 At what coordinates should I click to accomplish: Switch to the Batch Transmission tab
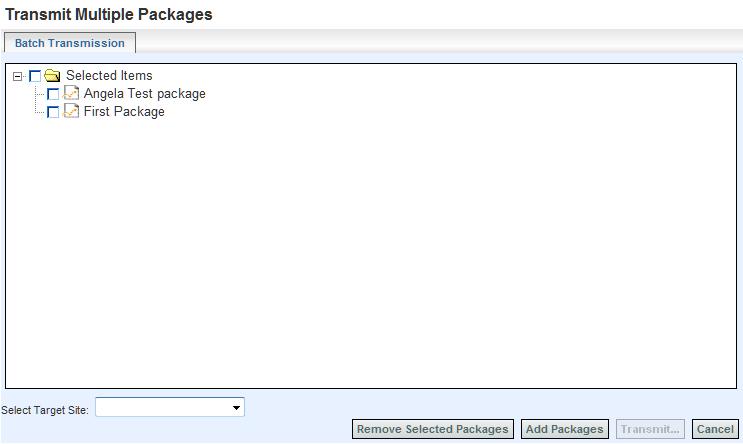click(70, 43)
